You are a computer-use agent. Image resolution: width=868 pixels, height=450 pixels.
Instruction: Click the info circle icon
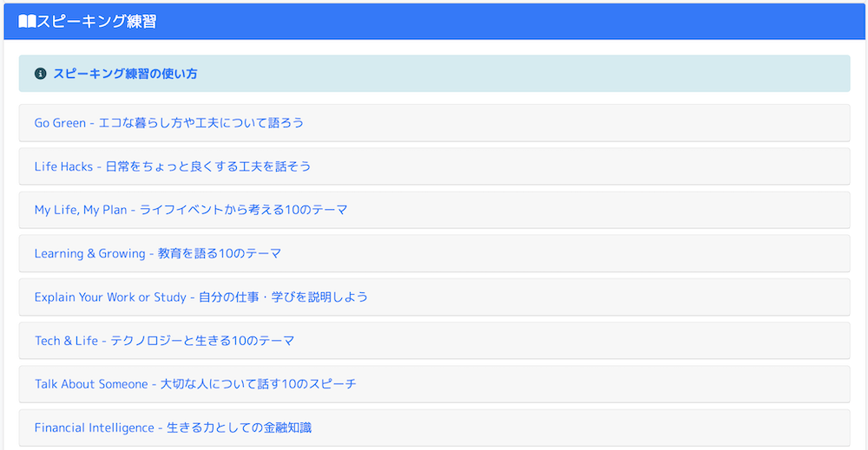point(40,74)
